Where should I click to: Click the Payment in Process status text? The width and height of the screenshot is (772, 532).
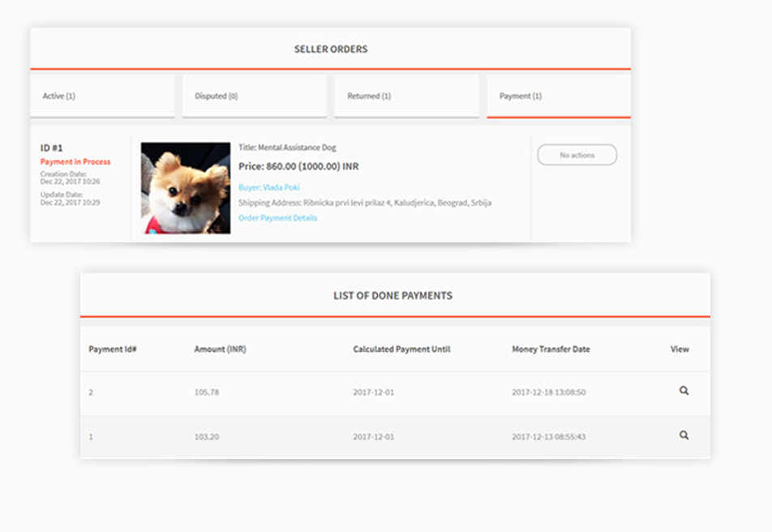pyautogui.click(x=75, y=161)
